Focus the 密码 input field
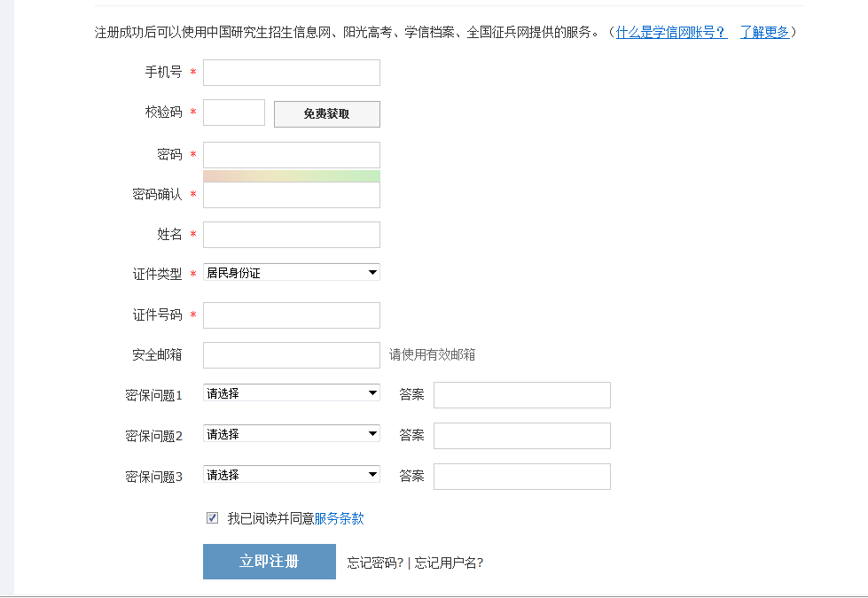 [x=291, y=155]
